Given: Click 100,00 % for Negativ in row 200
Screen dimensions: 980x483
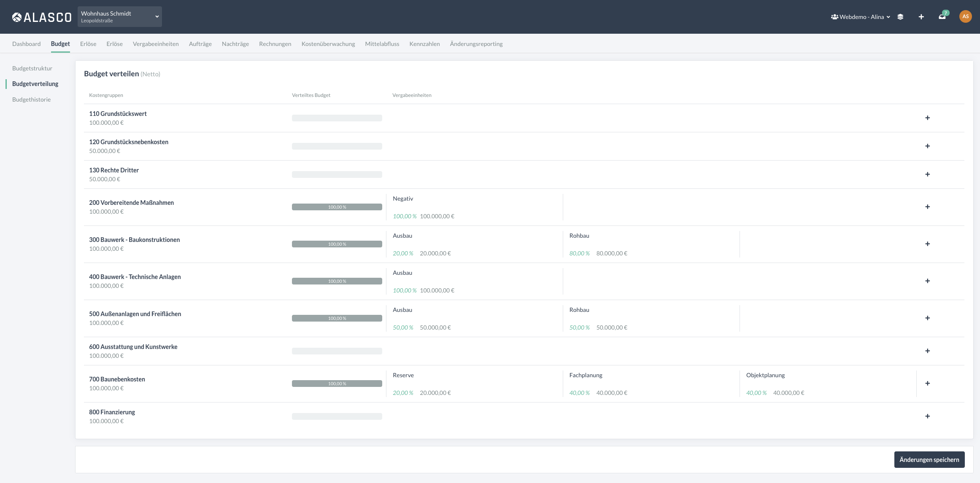Looking at the screenshot, I should click(405, 216).
